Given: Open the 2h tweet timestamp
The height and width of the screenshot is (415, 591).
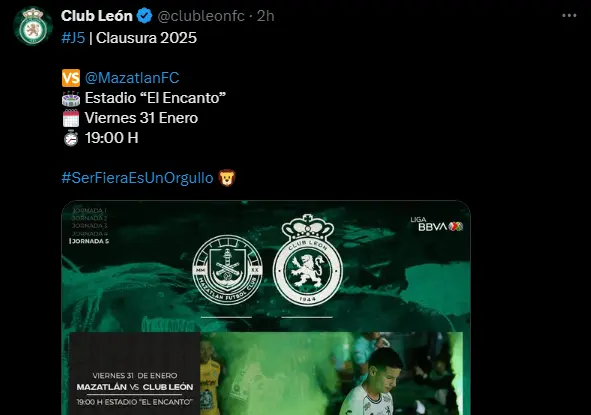Looking at the screenshot, I should (x=266, y=16).
